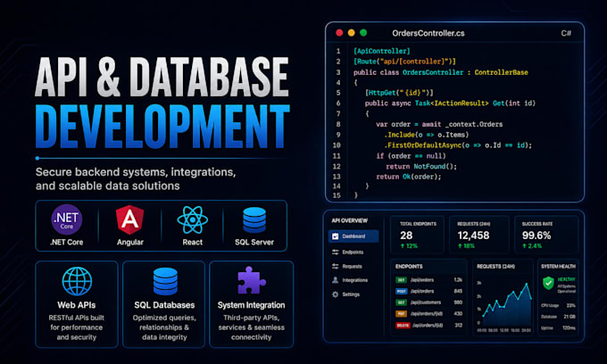Click the SQL Databases card heading
The image size is (607, 364).
coord(164,305)
